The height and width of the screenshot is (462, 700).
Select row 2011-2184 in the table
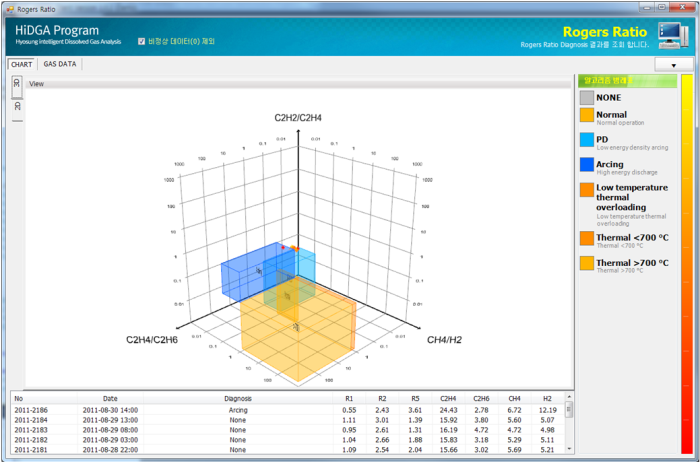pyautogui.click(x=288, y=420)
